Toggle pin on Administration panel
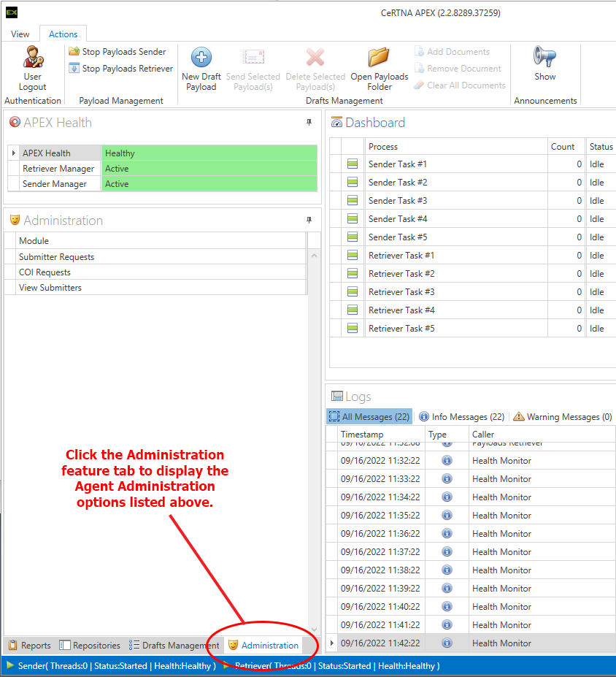616x677 pixels. pos(309,221)
